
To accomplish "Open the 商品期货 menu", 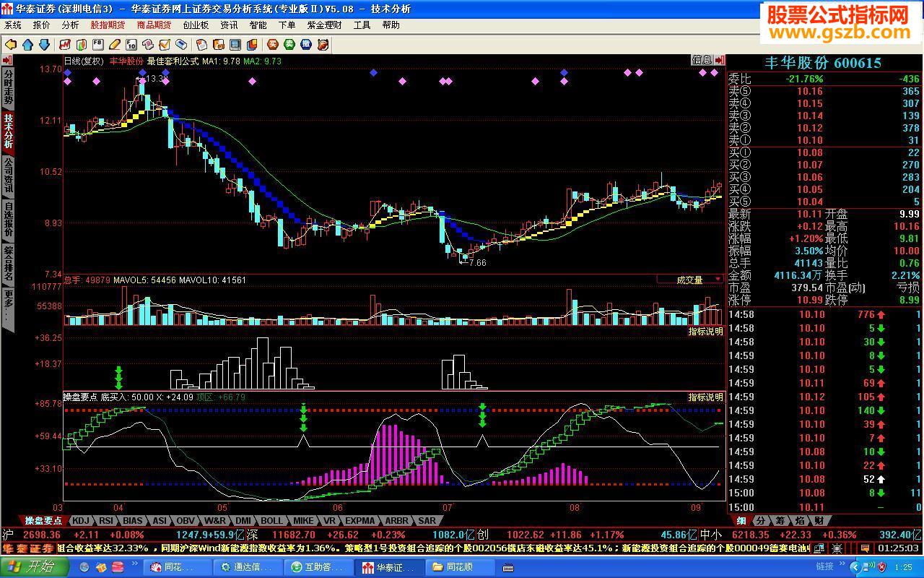I will [154, 25].
